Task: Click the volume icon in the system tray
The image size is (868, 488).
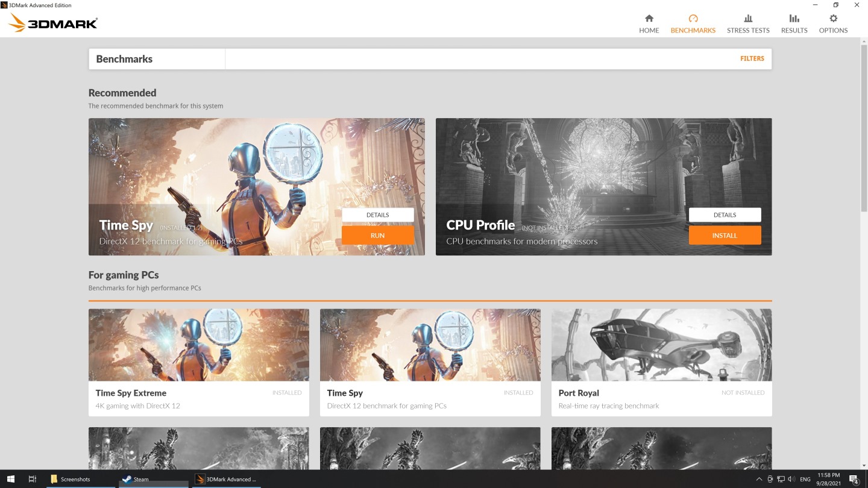Action: point(791,478)
